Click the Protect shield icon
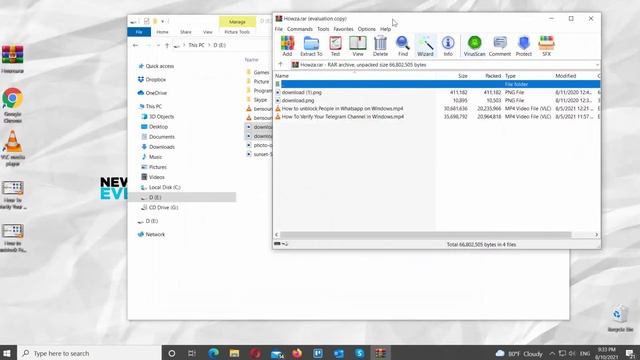 523,46
